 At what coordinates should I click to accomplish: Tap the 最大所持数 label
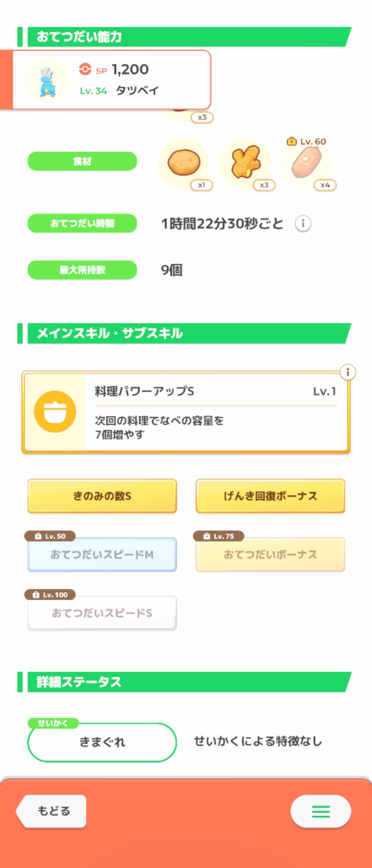point(82,270)
